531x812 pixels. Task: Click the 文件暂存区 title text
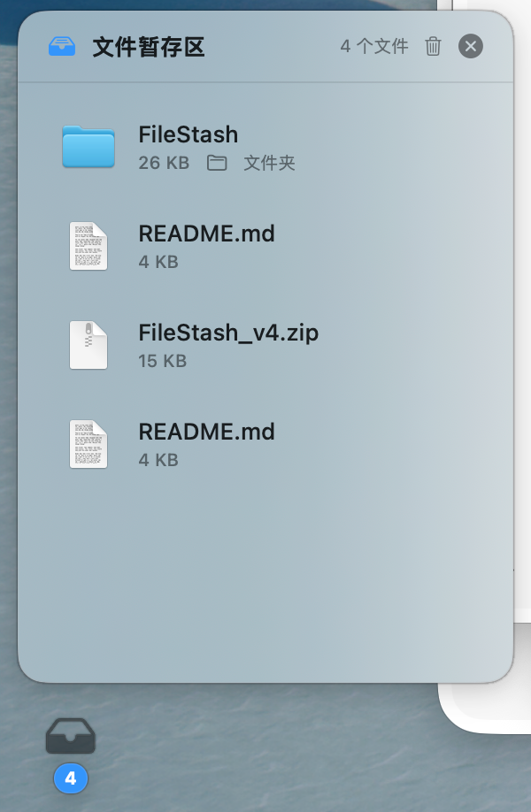point(149,47)
